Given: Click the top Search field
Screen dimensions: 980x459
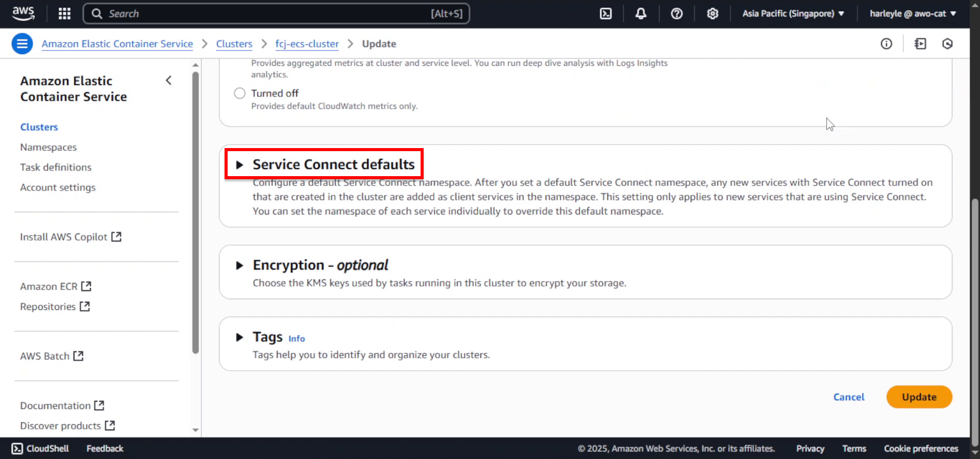Looking at the screenshot, I should pyautogui.click(x=276, y=14).
